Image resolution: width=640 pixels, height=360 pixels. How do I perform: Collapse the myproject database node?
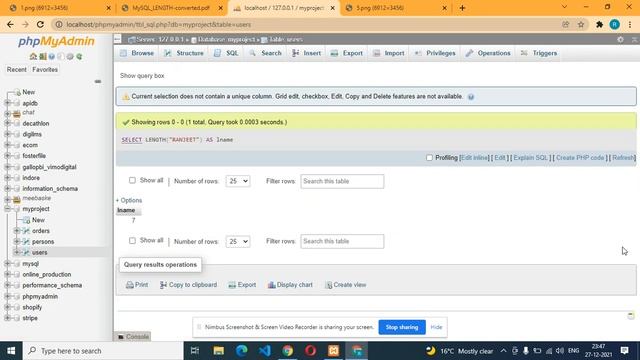pyautogui.click(x=7, y=209)
